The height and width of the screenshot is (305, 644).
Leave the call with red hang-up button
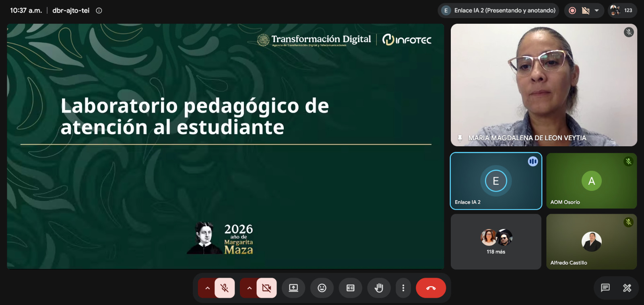click(431, 288)
